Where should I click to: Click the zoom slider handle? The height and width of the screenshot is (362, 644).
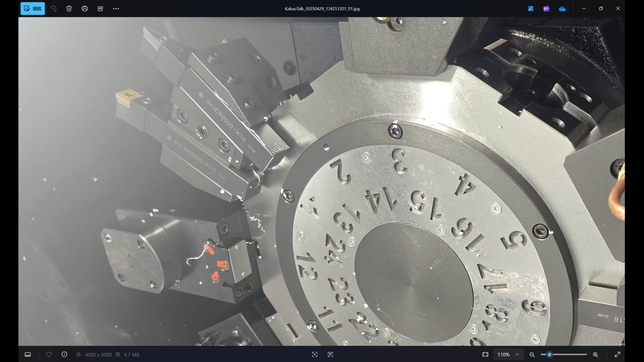pyautogui.click(x=549, y=354)
